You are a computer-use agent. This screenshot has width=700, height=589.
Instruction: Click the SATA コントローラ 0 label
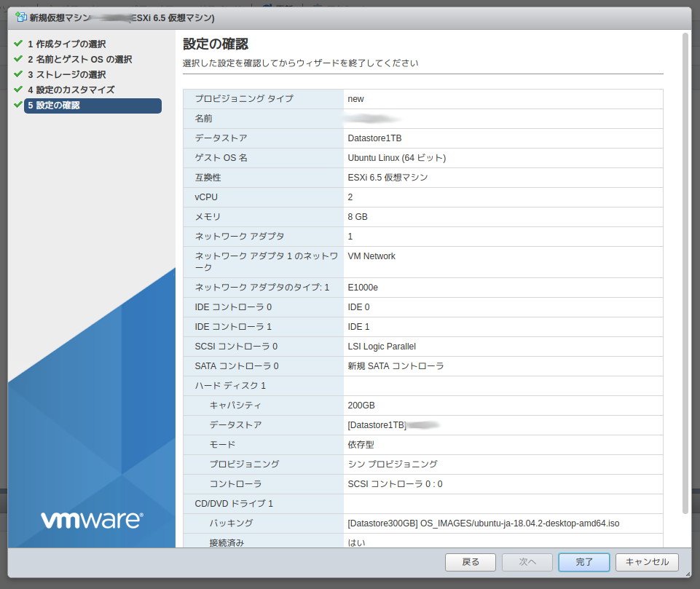[x=237, y=366]
